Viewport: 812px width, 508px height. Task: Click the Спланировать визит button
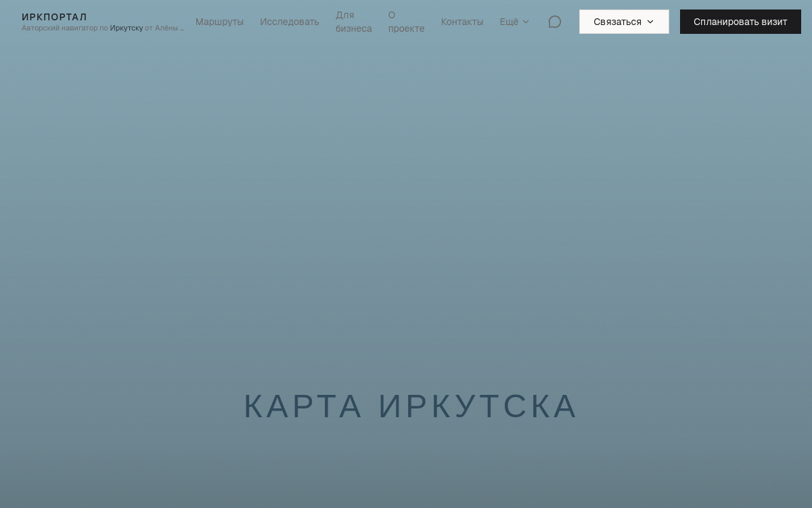coord(740,22)
